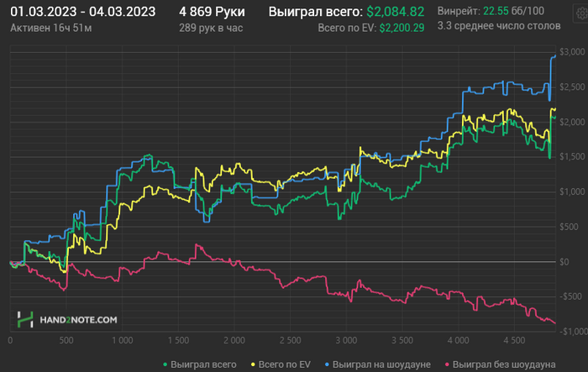The width and height of the screenshot is (588, 372).
Task: Toggle the 'Выиграл без шоудауна' pink legend series
Action: (x=501, y=364)
